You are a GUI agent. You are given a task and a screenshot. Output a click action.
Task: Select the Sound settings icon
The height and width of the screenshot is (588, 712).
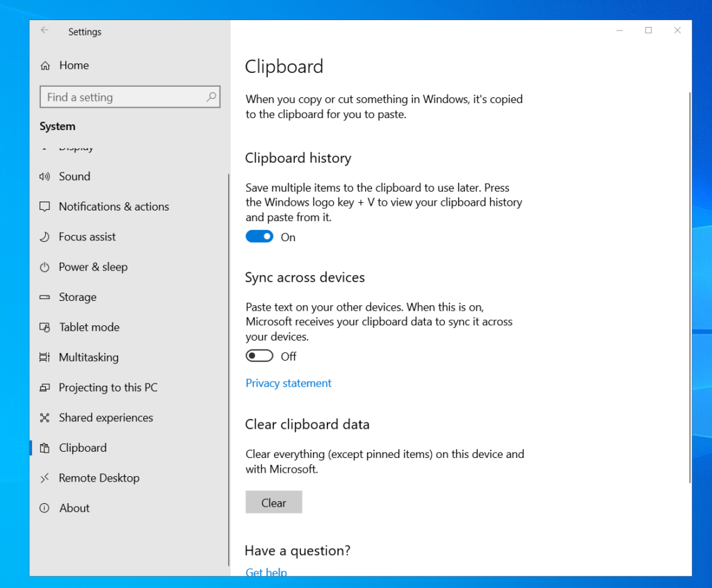(x=44, y=176)
